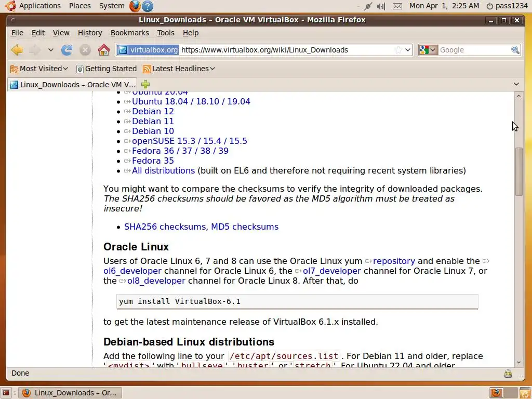Open the Edit menu
This screenshot has width=532, height=399.
click(x=38, y=33)
